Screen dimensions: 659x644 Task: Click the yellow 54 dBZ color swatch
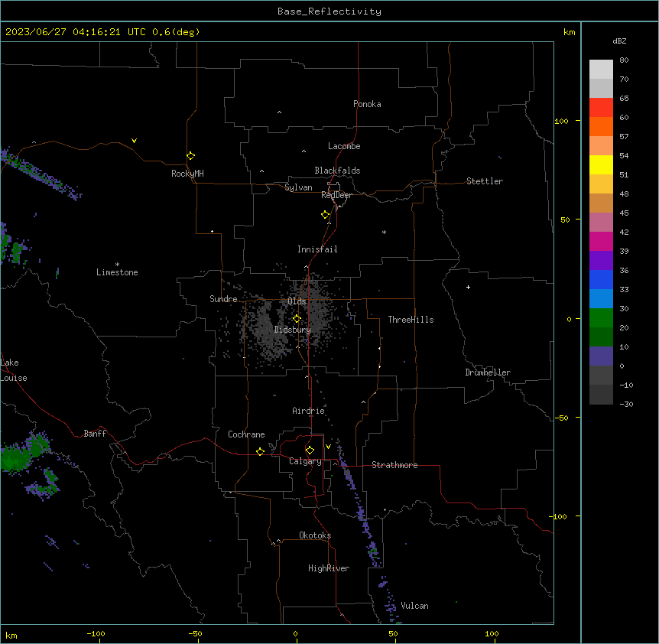(x=601, y=164)
